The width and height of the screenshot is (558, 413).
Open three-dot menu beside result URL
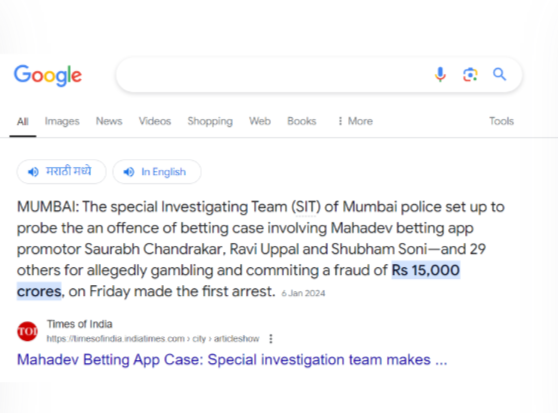tap(271, 339)
